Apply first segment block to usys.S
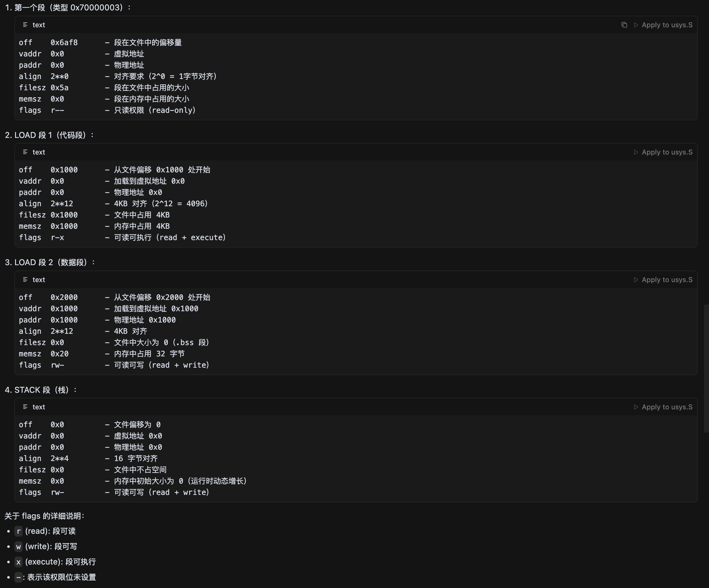This screenshot has width=709, height=588. point(663,25)
